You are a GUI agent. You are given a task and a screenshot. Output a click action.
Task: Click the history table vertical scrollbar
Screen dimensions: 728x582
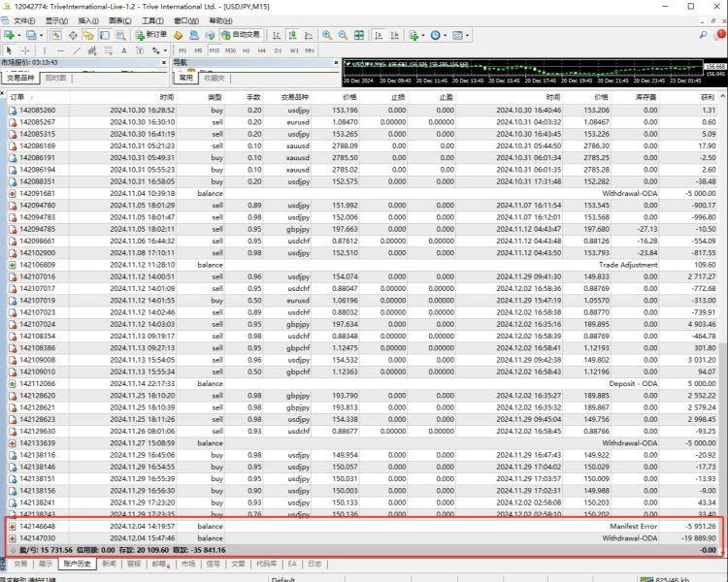(x=721, y=291)
